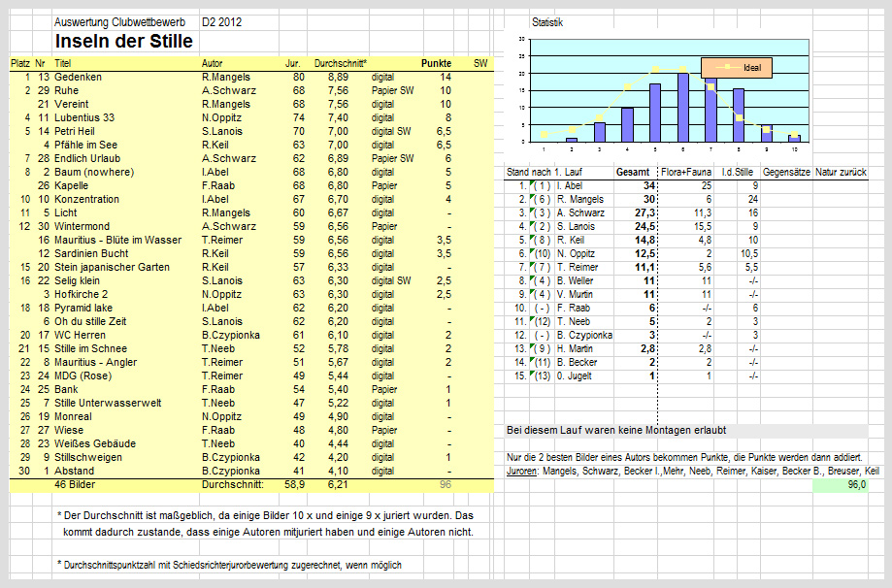Image resolution: width=892 pixels, height=588 pixels.
Task: Select the tallest bar at category 6
Action: click(x=683, y=108)
